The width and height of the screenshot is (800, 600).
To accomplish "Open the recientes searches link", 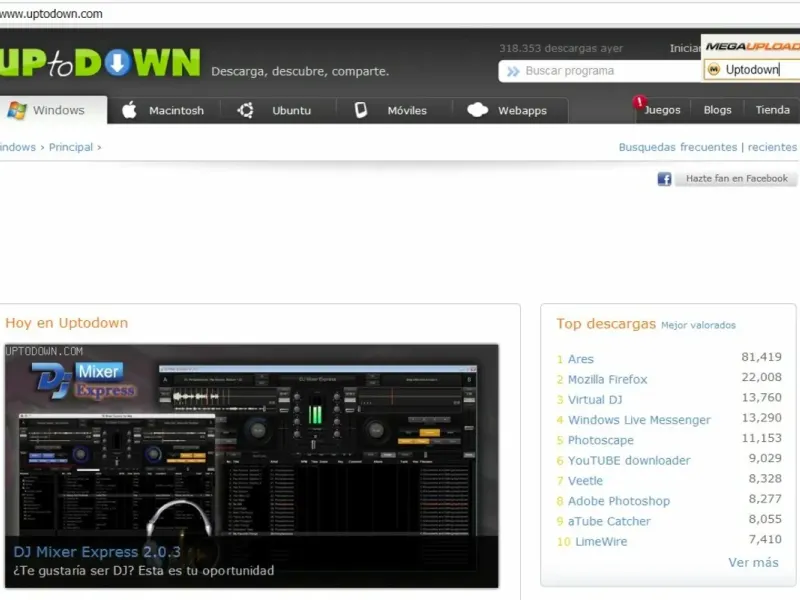I will tap(772, 147).
